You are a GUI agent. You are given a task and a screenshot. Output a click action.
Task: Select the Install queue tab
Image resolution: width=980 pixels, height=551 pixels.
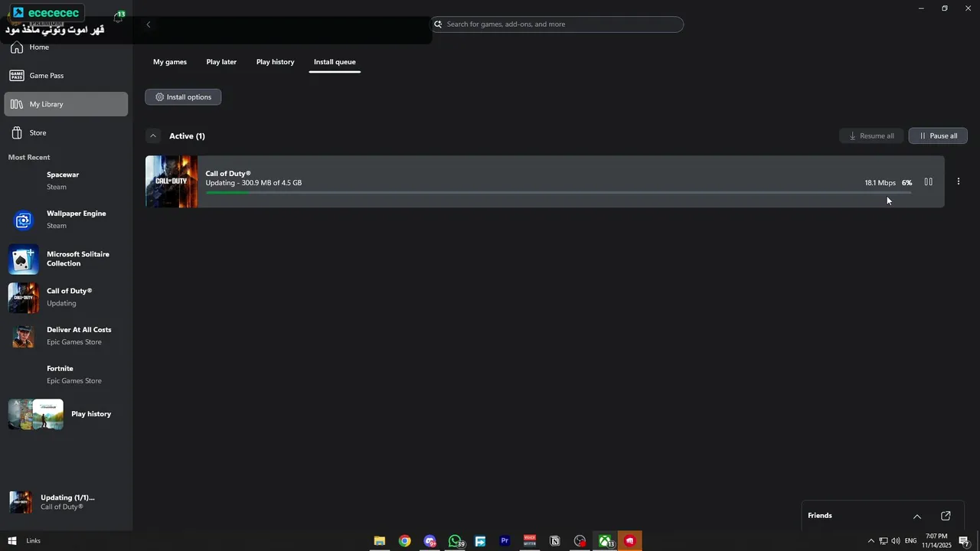[335, 62]
